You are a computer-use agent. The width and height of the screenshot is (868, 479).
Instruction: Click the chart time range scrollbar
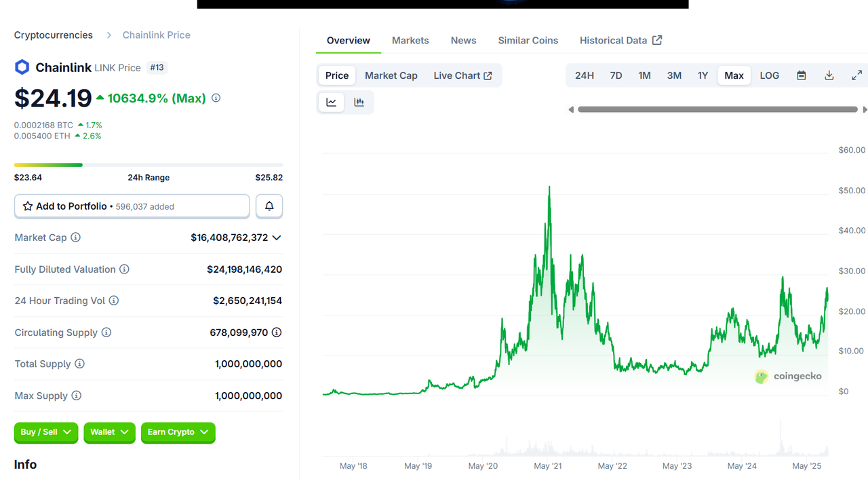(717, 109)
